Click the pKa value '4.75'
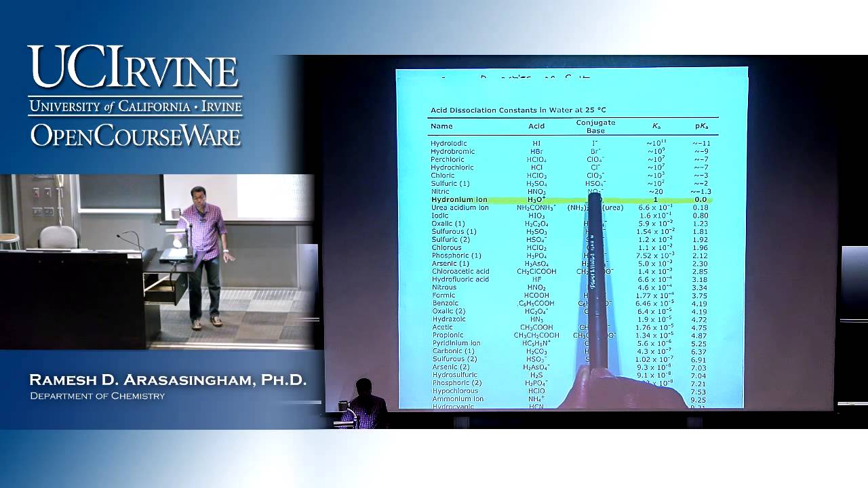 click(x=698, y=327)
